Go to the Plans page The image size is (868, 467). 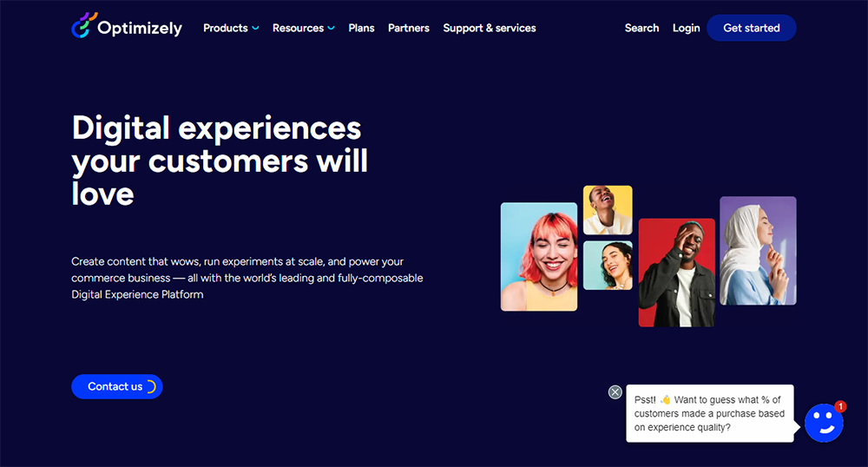[361, 28]
